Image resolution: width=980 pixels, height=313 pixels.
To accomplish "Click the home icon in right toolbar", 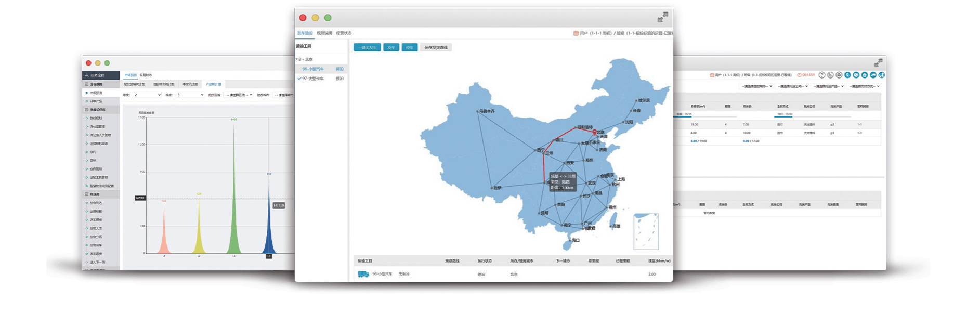I will coord(865,75).
